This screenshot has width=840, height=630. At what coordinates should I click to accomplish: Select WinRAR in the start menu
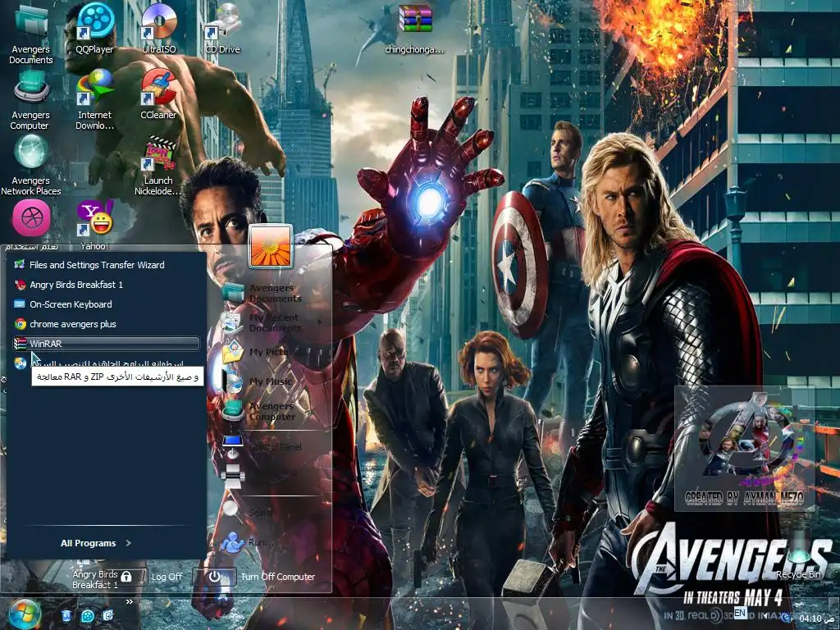106,344
